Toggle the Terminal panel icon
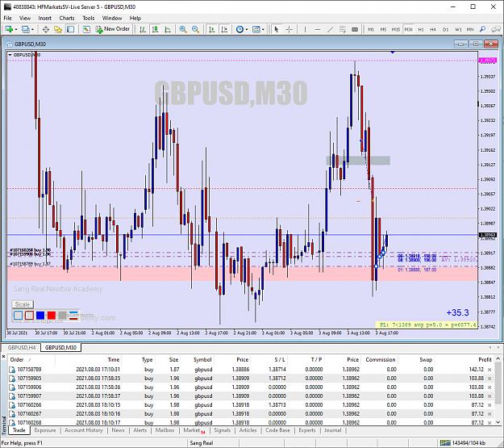The width and height of the screenshot is (504, 448). (70, 29)
